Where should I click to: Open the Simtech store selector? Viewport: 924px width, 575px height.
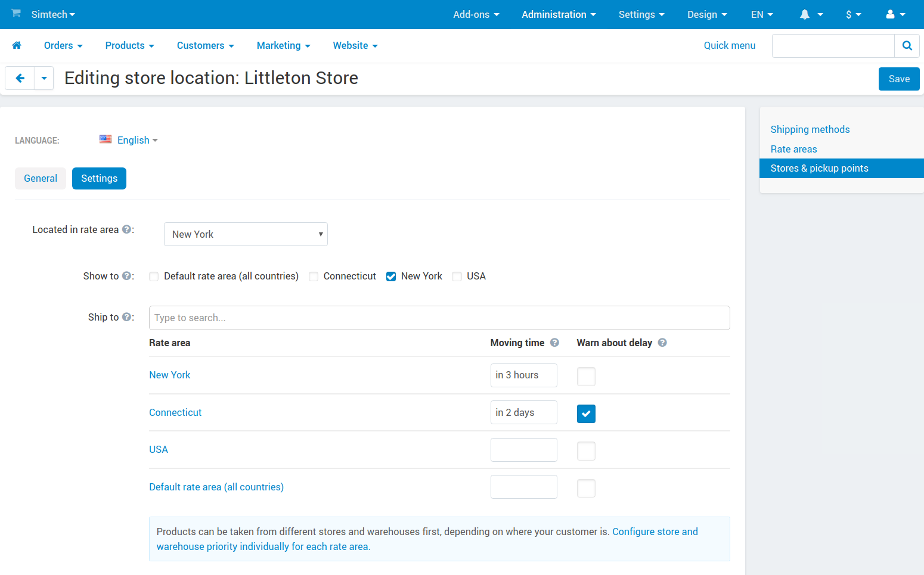click(x=53, y=14)
